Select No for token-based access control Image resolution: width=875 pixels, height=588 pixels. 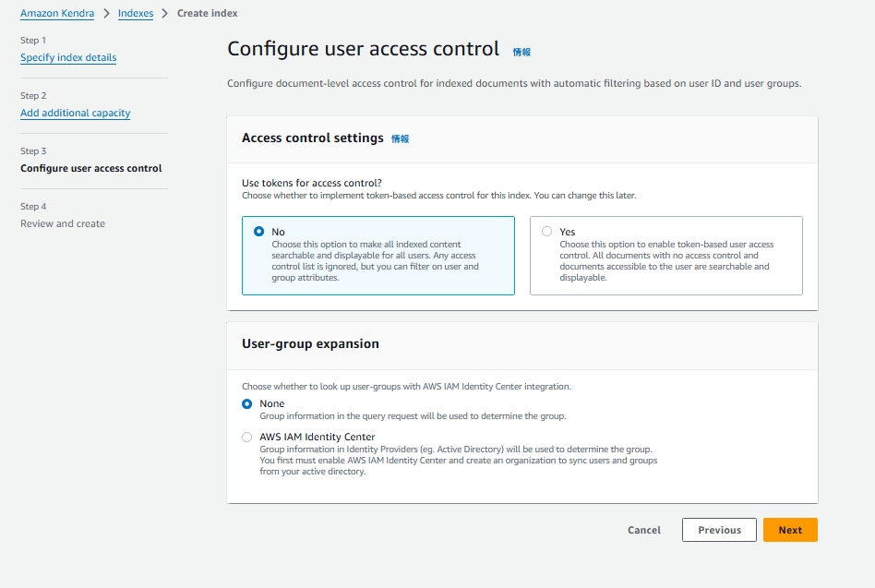pyautogui.click(x=258, y=232)
